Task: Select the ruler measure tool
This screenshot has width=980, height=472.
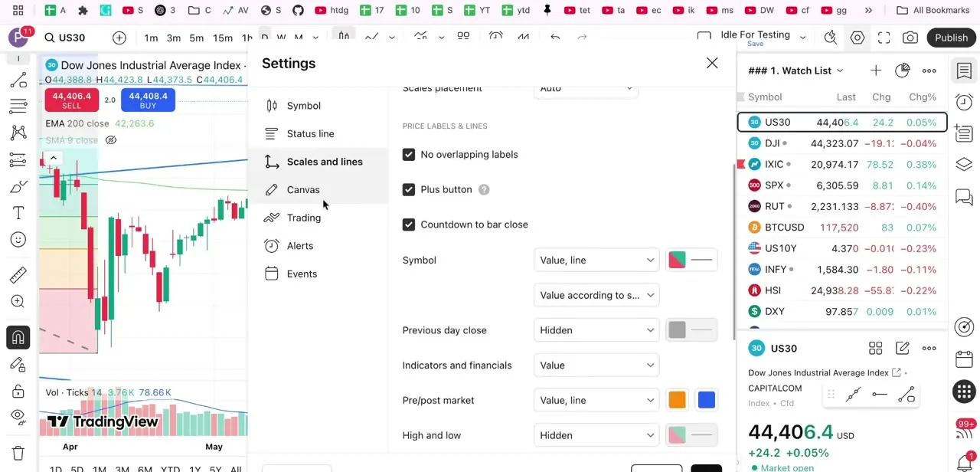Action: [x=18, y=275]
